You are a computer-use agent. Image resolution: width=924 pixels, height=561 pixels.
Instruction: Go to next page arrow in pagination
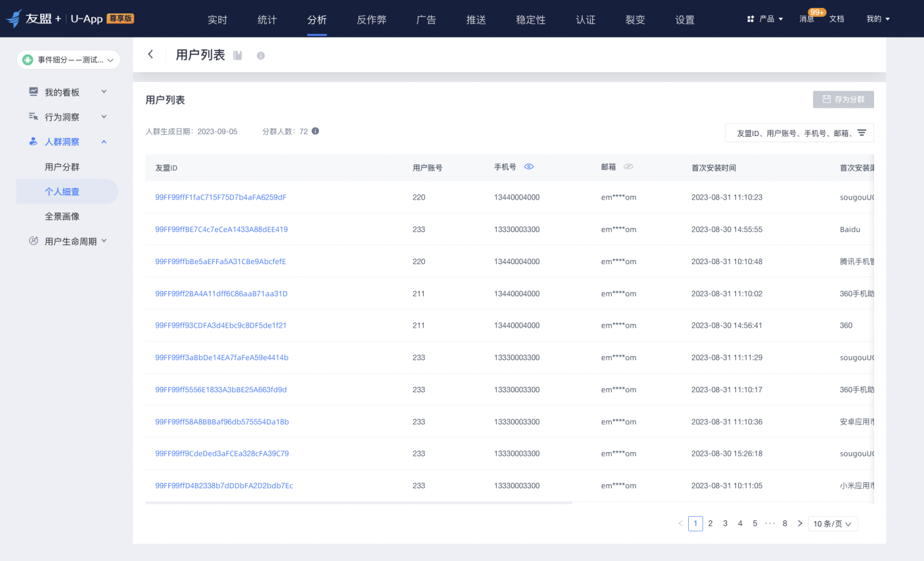tap(800, 523)
